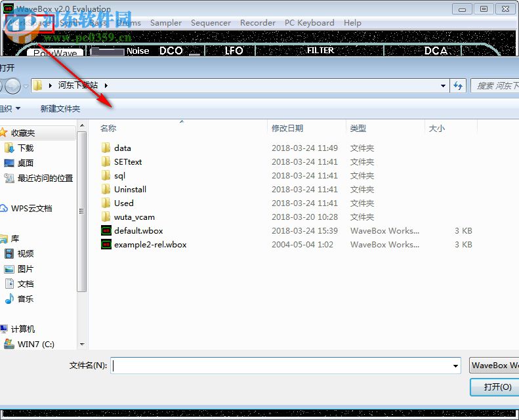Select file name default.wbox
The width and height of the screenshot is (519, 420).
[138, 230]
